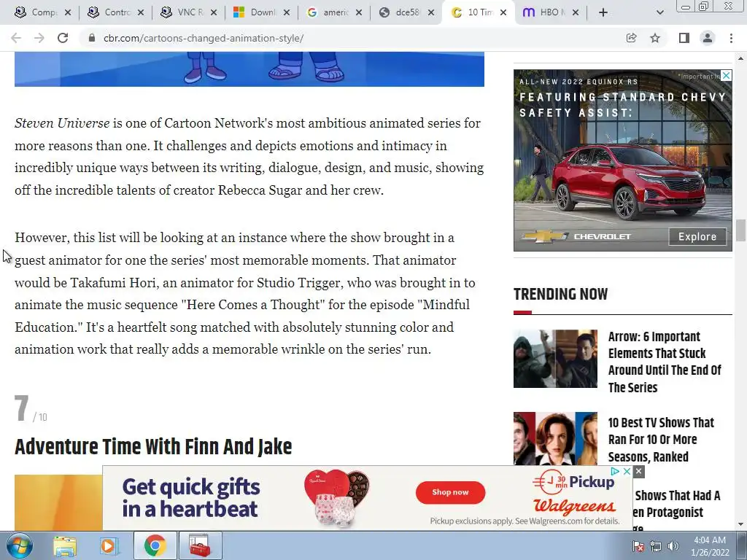Open the browser side panel
Screen dimensions: 747x560
(x=684, y=38)
